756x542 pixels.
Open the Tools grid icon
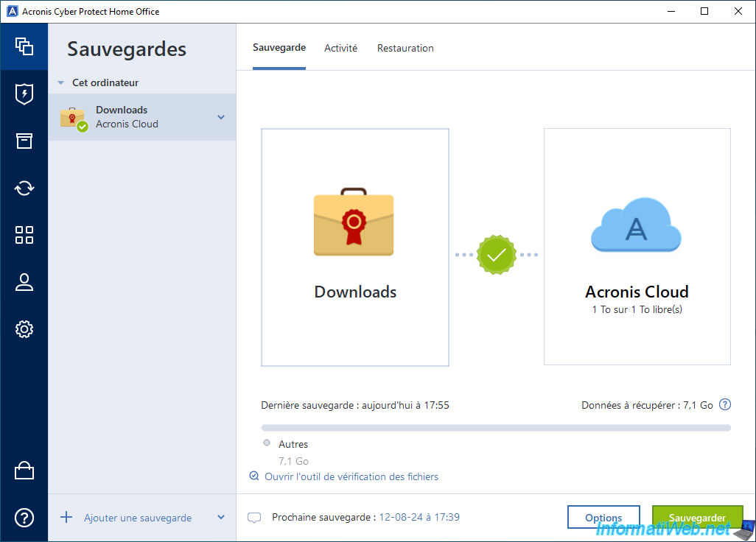(x=24, y=235)
